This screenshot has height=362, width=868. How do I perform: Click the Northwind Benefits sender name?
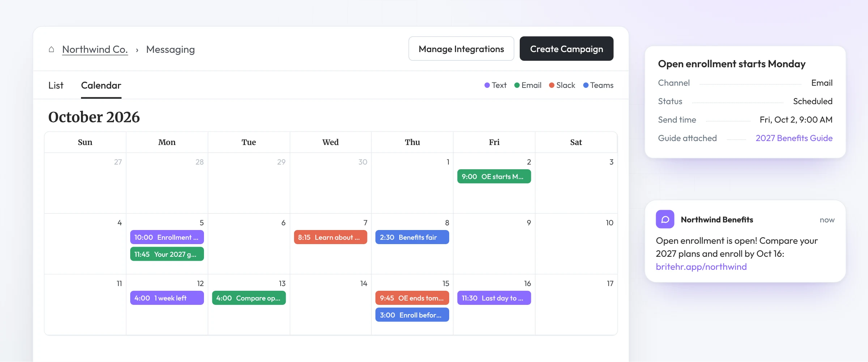point(717,220)
